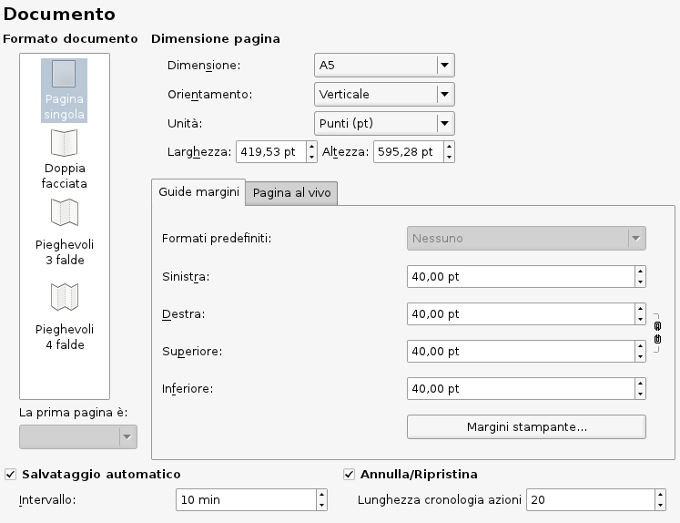
Task: Decrease Inferiore margin with down arrow
Action: (x=641, y=394)
